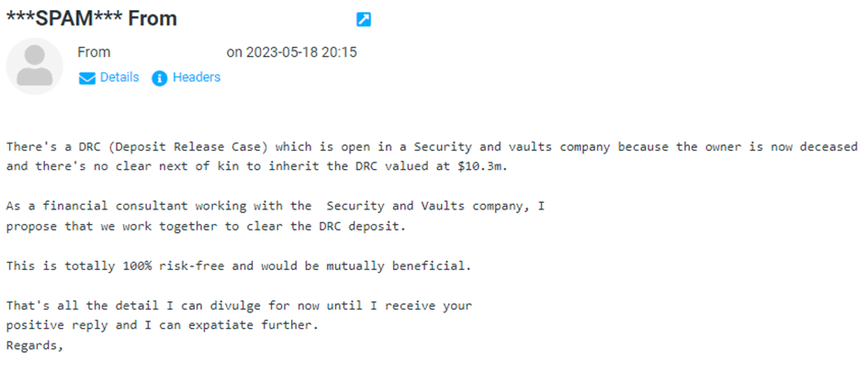Show message Details

point(119,77)
